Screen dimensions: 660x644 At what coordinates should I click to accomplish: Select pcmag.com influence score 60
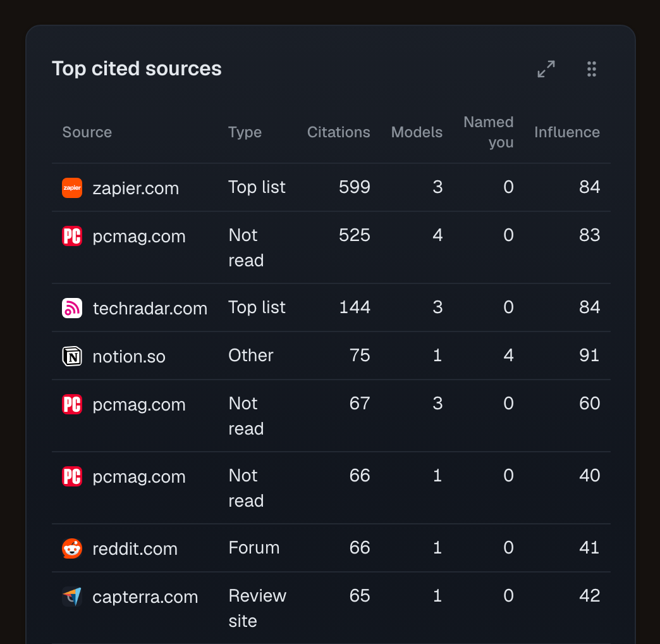click(x=589, y=403)
